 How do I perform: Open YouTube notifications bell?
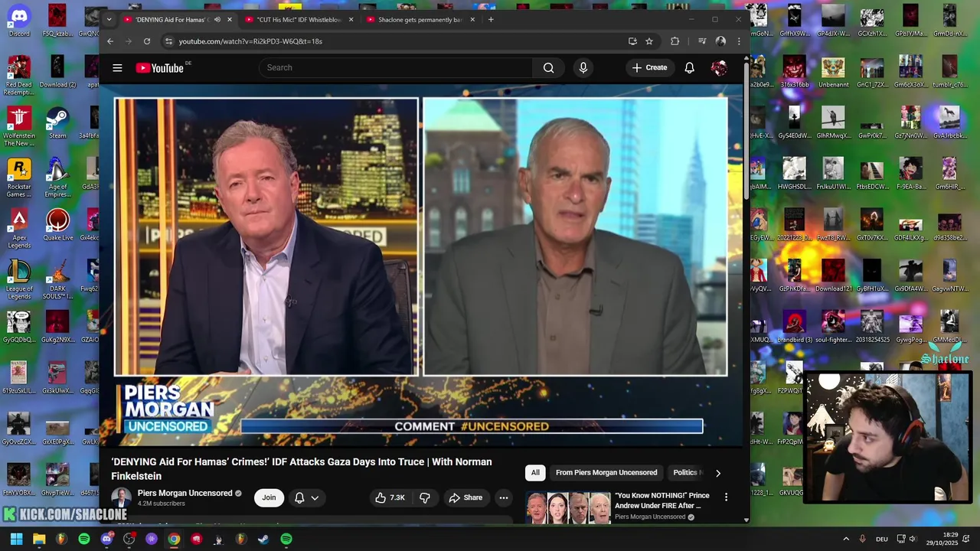pyautogui.click(x=689, y=68)
